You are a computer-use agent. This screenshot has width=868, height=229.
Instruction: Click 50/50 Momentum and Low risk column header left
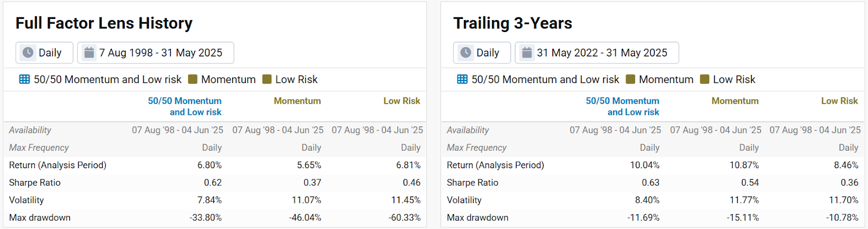[185, 106]
